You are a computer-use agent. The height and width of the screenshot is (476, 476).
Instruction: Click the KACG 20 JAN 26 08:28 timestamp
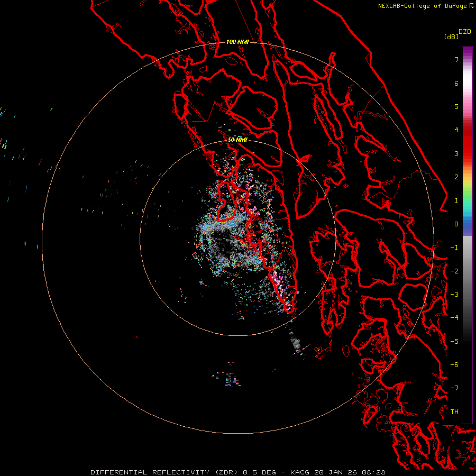click(x=337, y=472)
